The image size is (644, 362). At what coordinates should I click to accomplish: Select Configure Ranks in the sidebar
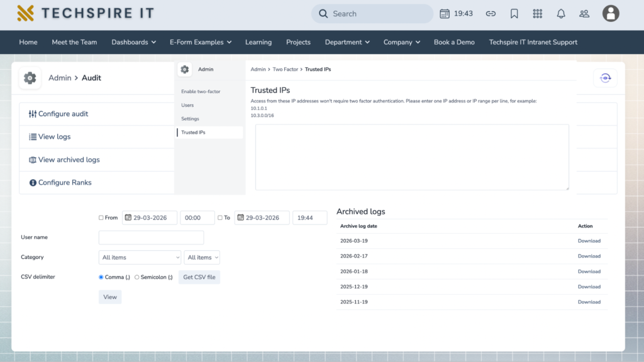pos(65,182)
